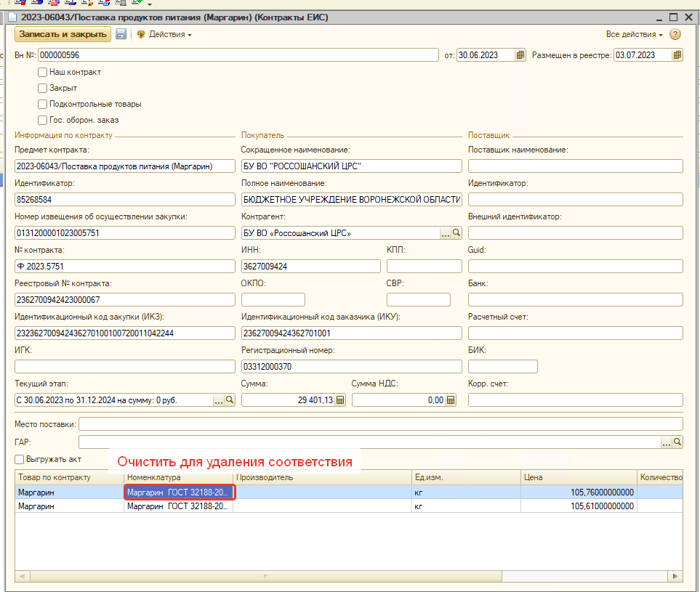
Task: Select highlighted Номенклатура cell in first row
Action: coord(179,492)
